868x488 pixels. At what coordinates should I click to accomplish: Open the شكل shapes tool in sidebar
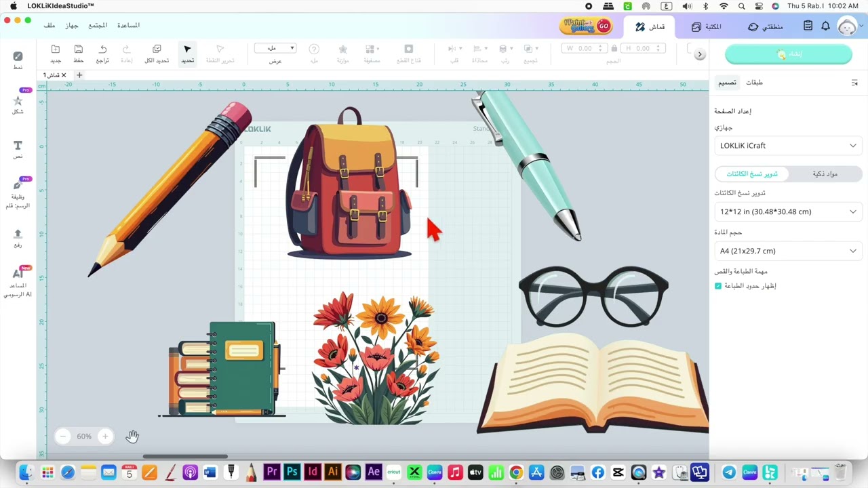click(x=18, y=104)
